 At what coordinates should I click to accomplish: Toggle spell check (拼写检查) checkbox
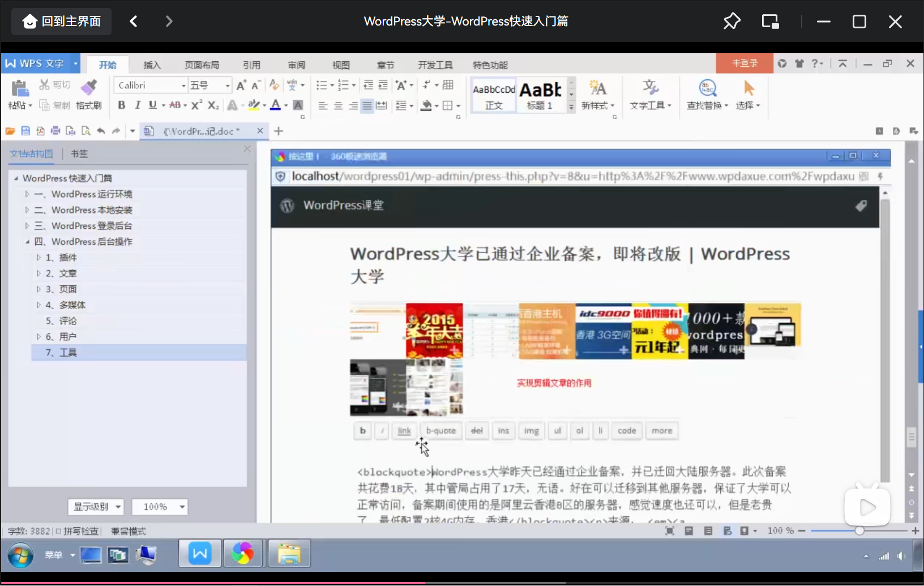click(59, 531)
